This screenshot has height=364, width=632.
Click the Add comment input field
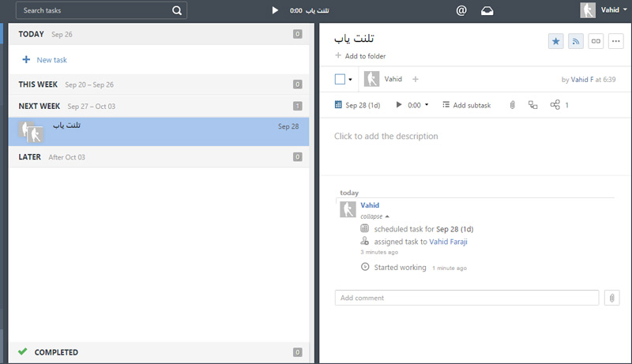pos(466,298)
